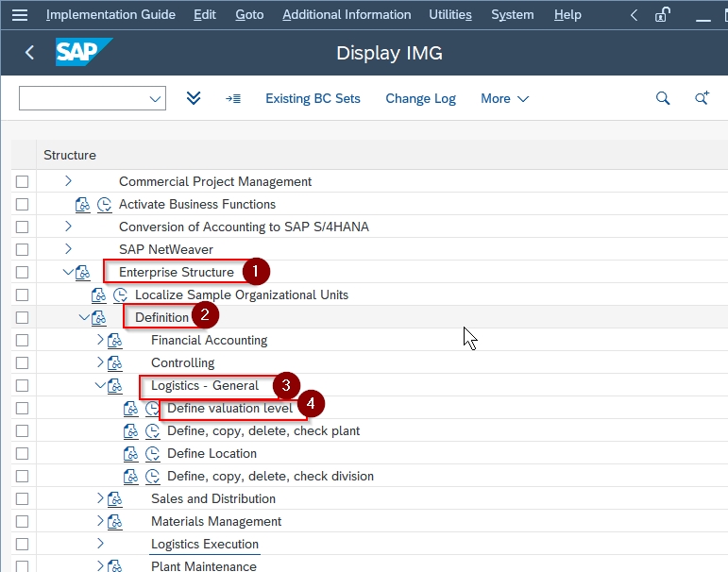
Task: Tick checkbox for Logistics - General row
Action: point(23,386)
